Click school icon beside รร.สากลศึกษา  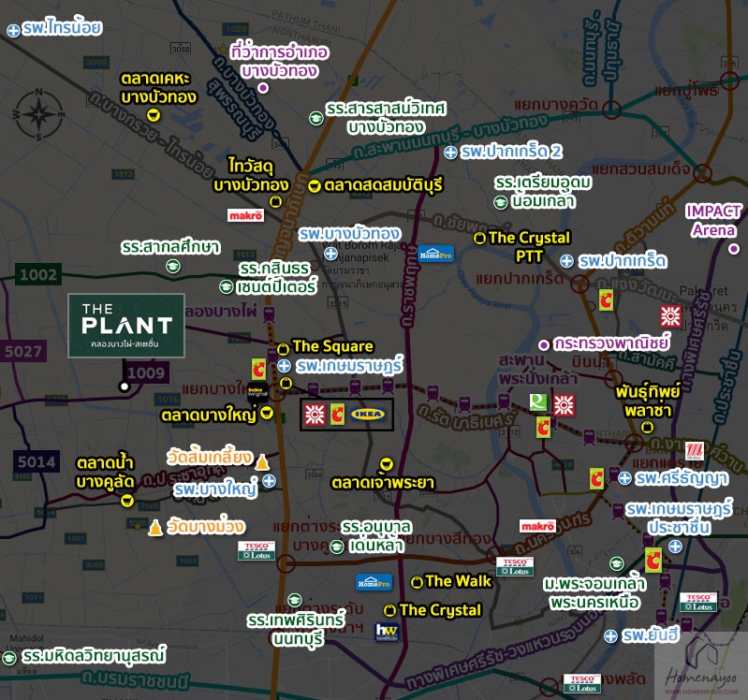click(x=172, y=266)
